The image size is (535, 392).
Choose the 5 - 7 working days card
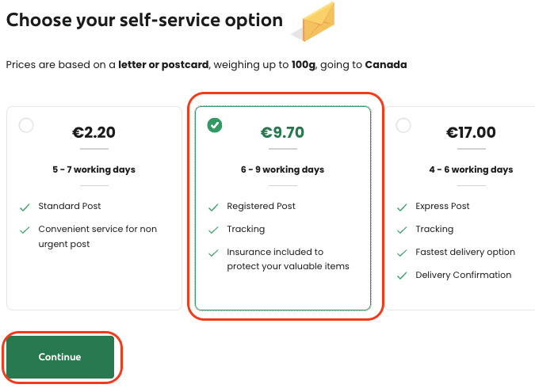[94, 208]
